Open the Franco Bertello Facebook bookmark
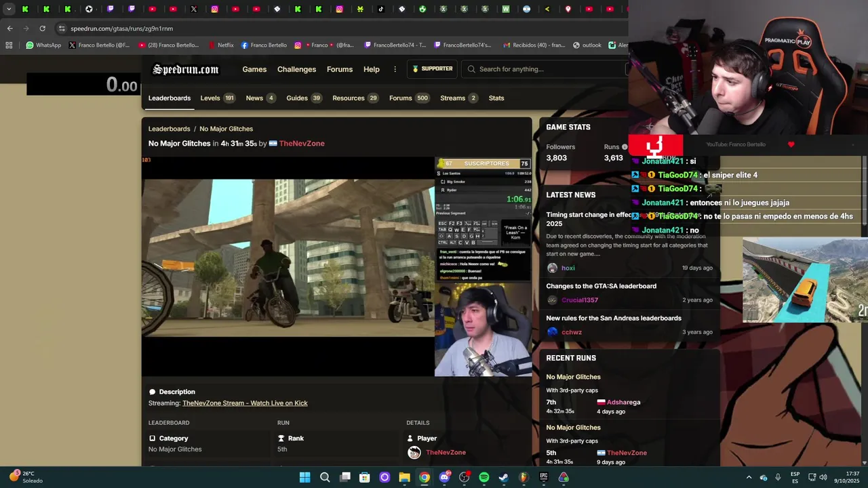Screen dimensions: 868x488 (264, 45)
